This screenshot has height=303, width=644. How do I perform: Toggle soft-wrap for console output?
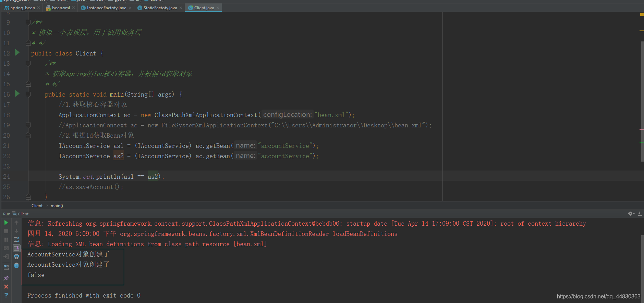click(x=16, y=240)
